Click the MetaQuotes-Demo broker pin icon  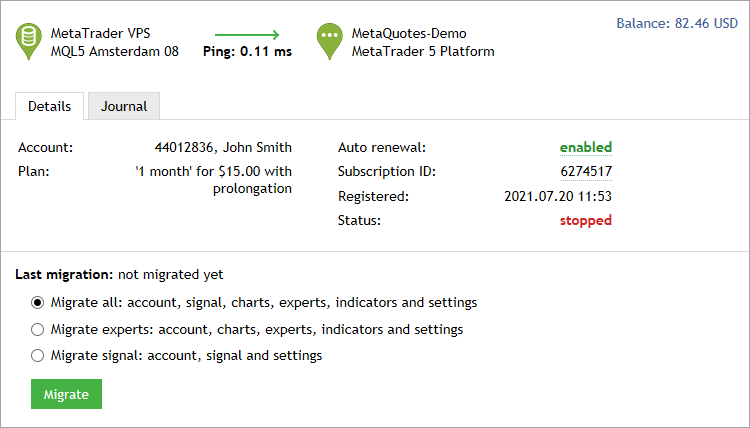pos(329,41)
